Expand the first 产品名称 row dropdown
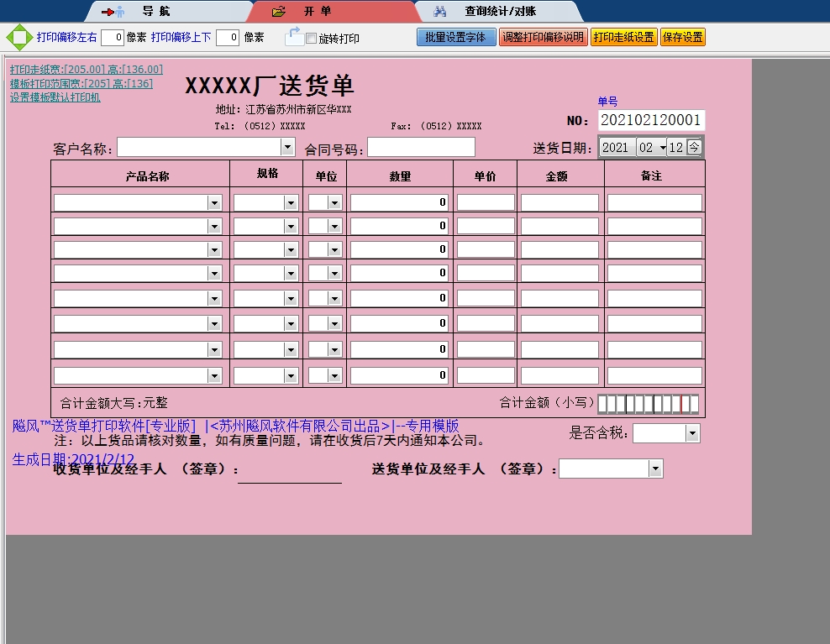The image size is (830, 644). coord(214,202)
